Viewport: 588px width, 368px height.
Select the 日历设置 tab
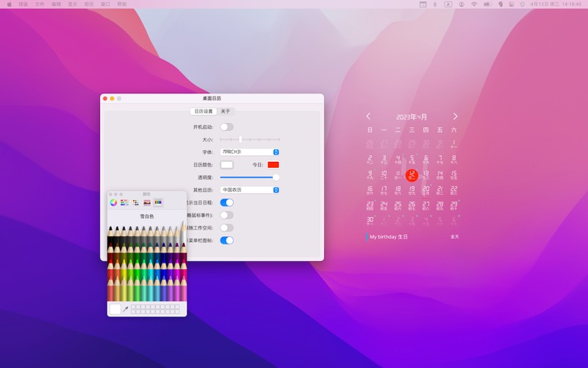pyautogui.click(x=204, y=112)
